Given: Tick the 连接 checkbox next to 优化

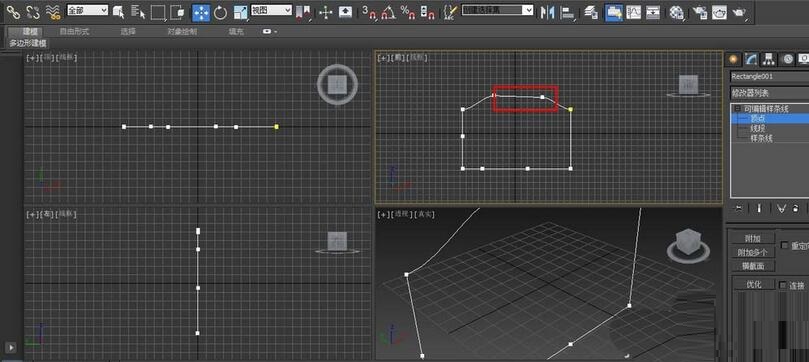Looking at the screenshot, I should coord(783,285).
